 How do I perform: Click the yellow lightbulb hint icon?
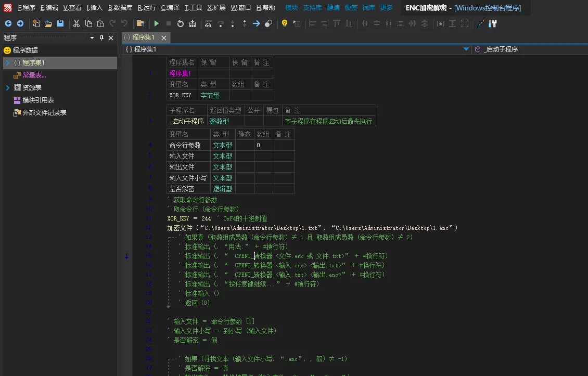[284, 23]
